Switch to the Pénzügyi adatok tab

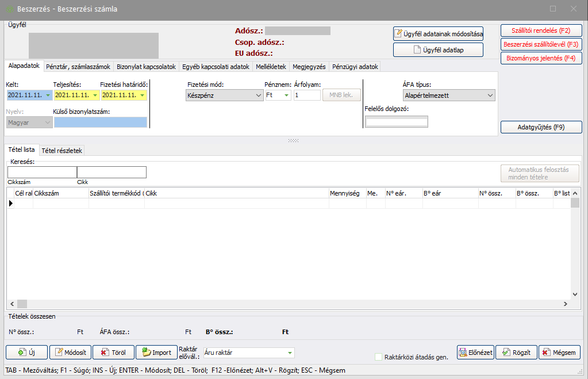[355, 67]
